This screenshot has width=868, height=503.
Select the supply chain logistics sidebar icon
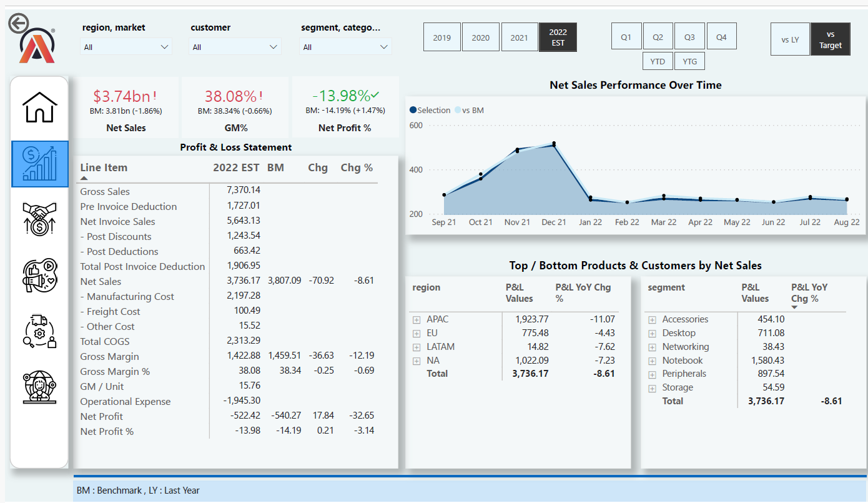(39, 331)
